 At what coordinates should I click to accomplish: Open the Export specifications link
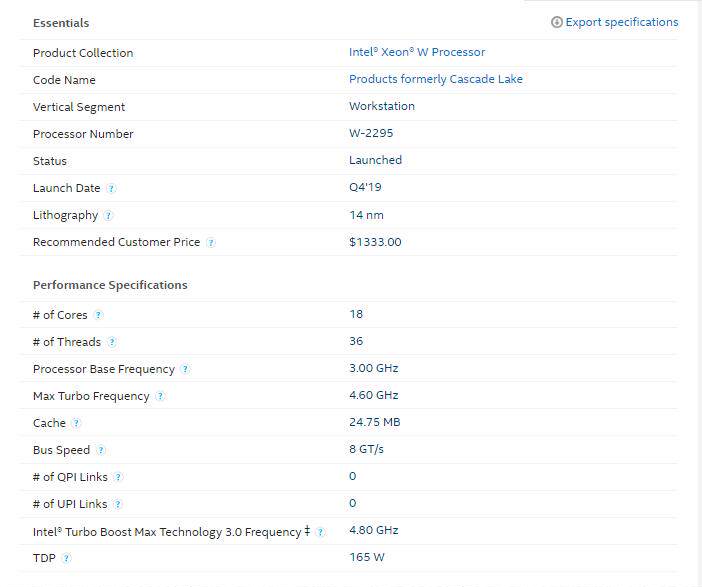621,22
